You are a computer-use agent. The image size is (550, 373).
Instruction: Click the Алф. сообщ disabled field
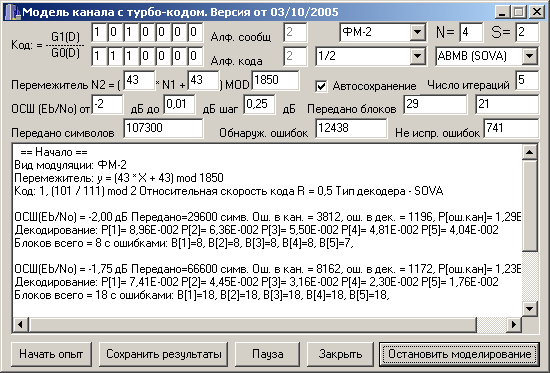pos(295,33)
